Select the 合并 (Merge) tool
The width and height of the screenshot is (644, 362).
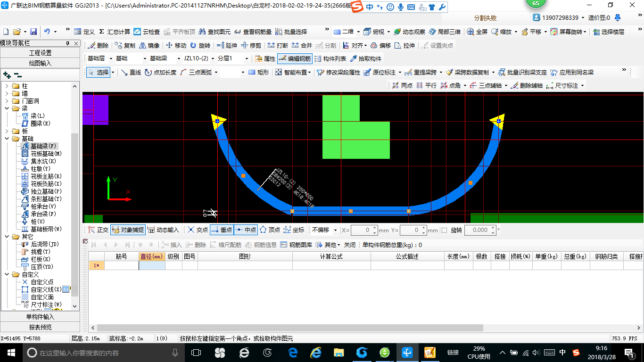click(302, 46)
